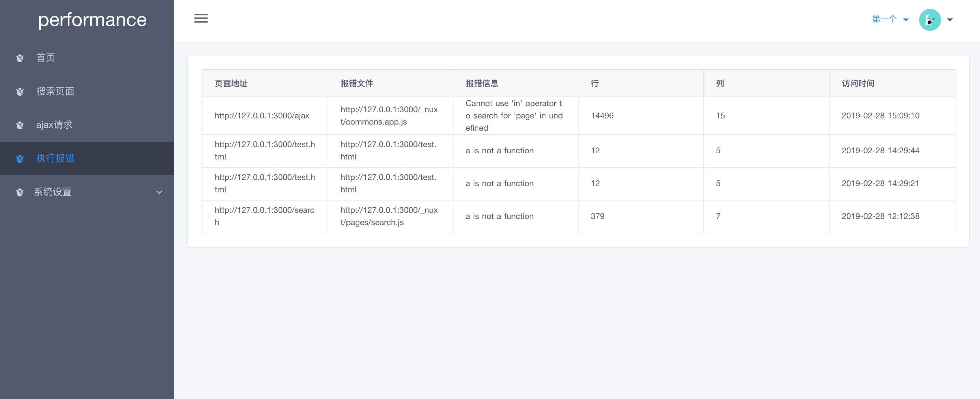Click line value 12 in 14:29:21 row
Image resolution: width=980 pixels, height=399 pixels.
595,183
